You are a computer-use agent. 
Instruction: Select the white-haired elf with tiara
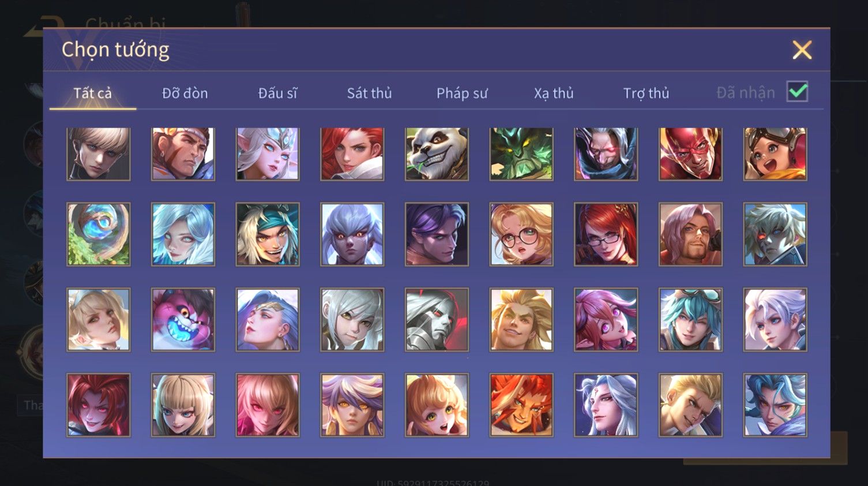[x=268, y=154]
